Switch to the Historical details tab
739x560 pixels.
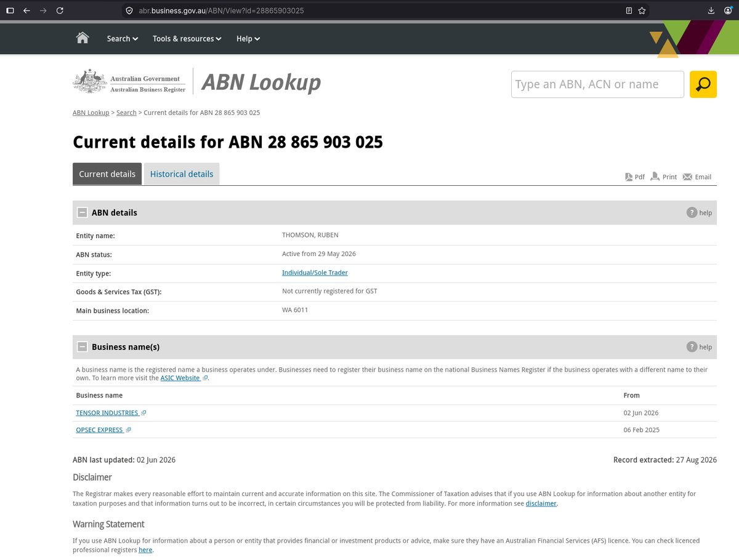tap(182, 174)
